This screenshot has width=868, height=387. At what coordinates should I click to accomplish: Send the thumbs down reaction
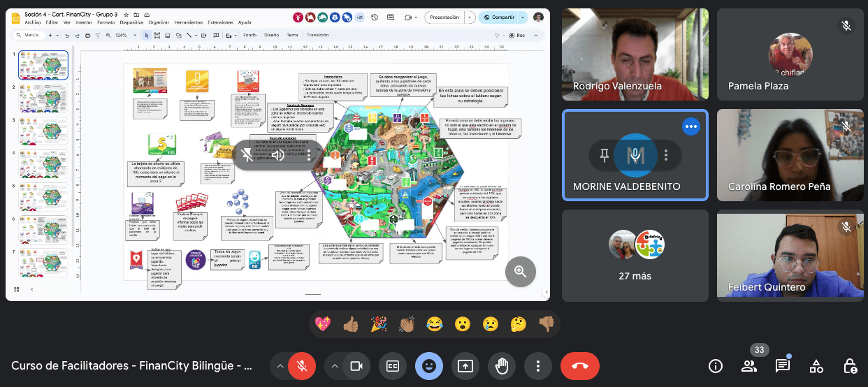[x=546, y=323]
